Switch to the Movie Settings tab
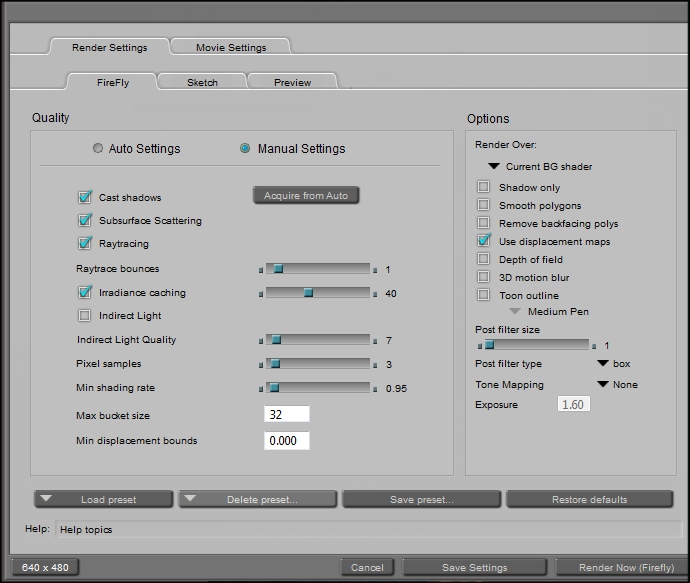Viewport: 690px width, 583px height. [x=231, y=47]
